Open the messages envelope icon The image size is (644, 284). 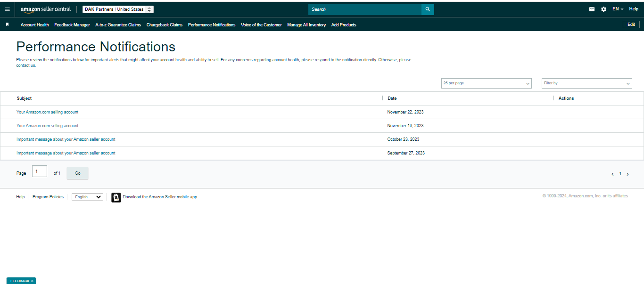click(x=592, y=9)
